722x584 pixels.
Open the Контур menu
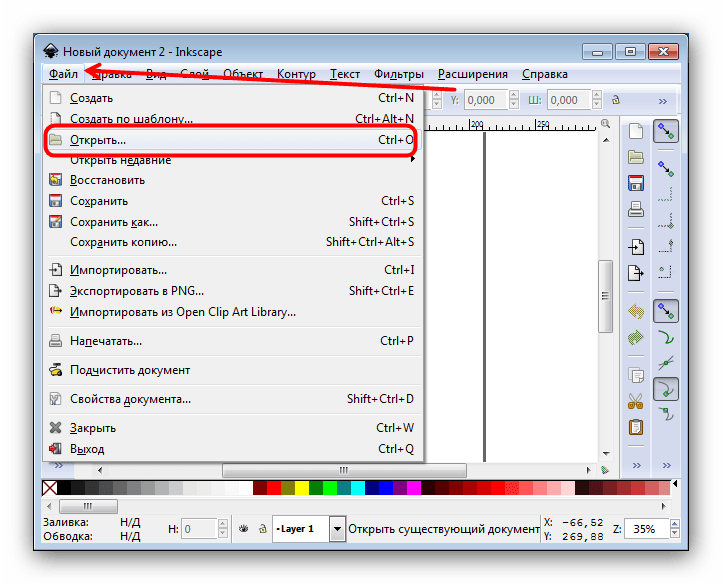point(296,74)
